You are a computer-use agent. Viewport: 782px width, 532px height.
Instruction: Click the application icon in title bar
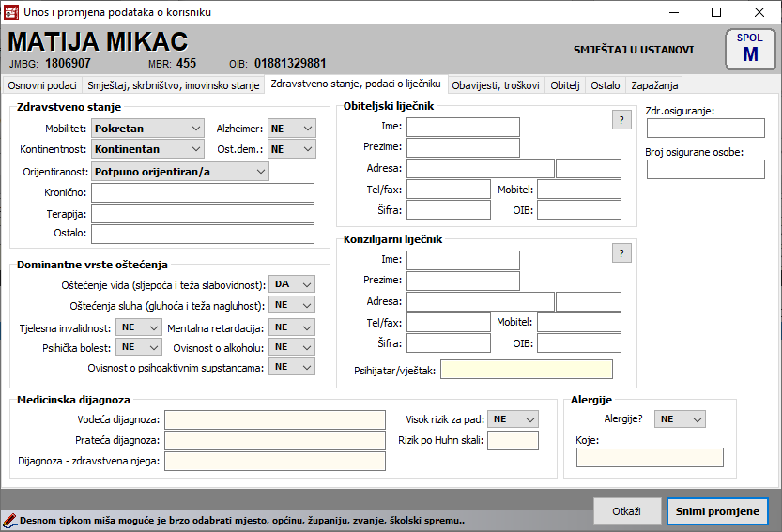(11, 12)
